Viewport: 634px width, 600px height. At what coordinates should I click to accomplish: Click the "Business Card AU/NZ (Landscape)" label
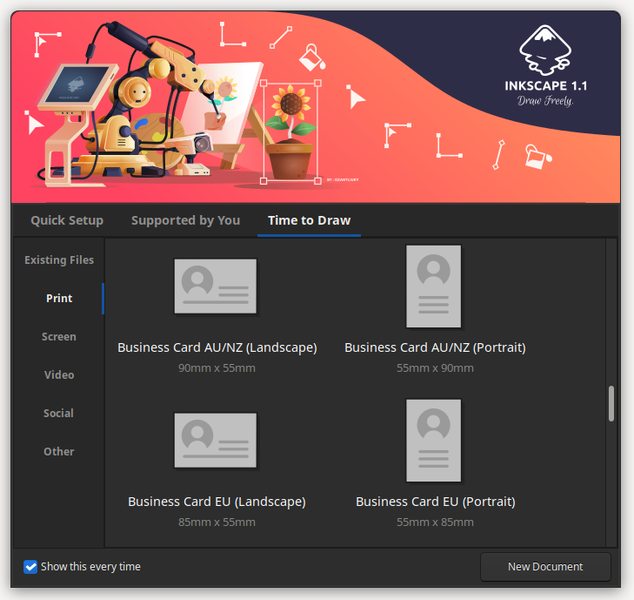[217, 348]
